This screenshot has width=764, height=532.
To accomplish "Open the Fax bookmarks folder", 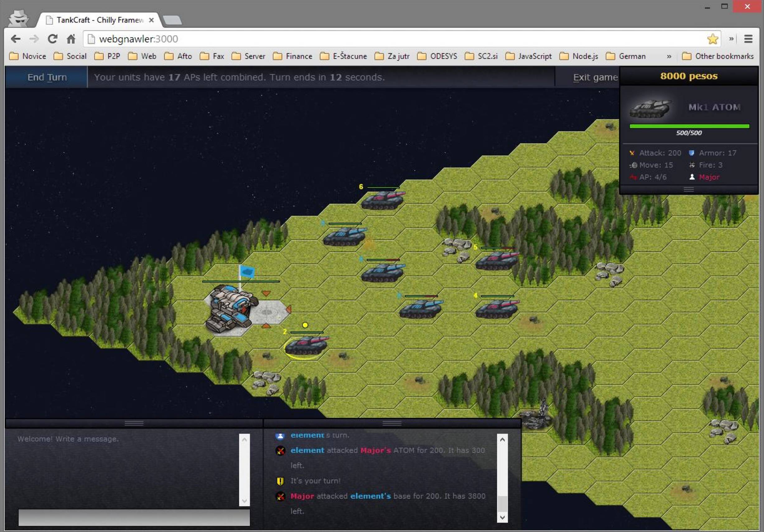I will click(212, 56).
